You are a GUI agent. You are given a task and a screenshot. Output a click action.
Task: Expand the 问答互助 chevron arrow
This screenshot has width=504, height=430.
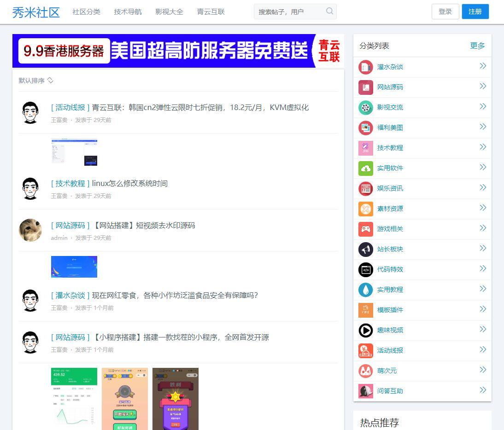[x=482, y=390]
